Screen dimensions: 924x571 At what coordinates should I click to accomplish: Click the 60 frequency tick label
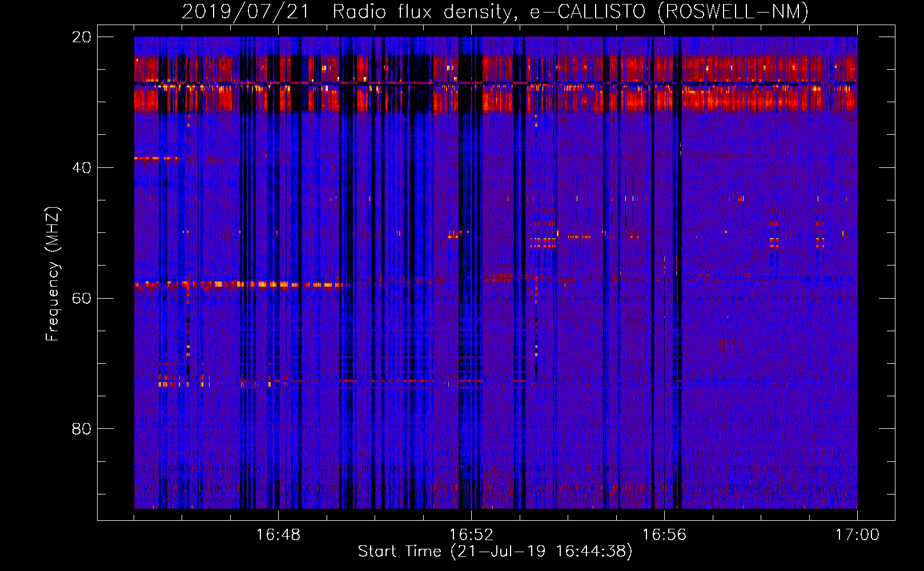(82, 299)
